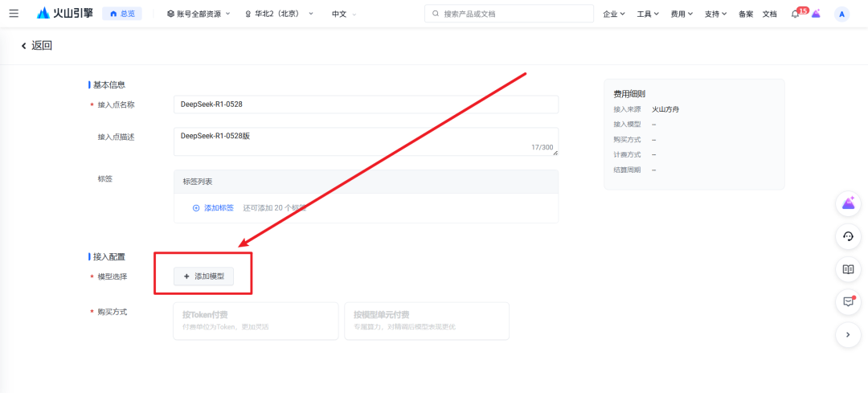
Task: Click 添加标签 link
Action: pos(219,208)
